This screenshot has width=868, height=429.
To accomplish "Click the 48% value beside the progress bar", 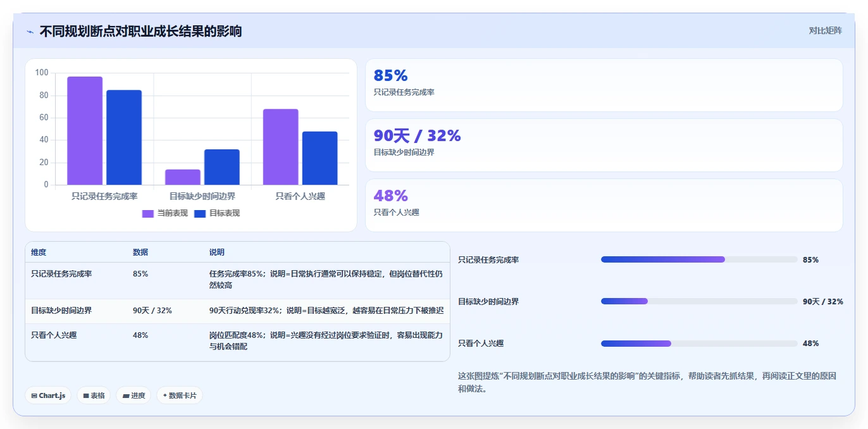I will [x=810, y=344].
